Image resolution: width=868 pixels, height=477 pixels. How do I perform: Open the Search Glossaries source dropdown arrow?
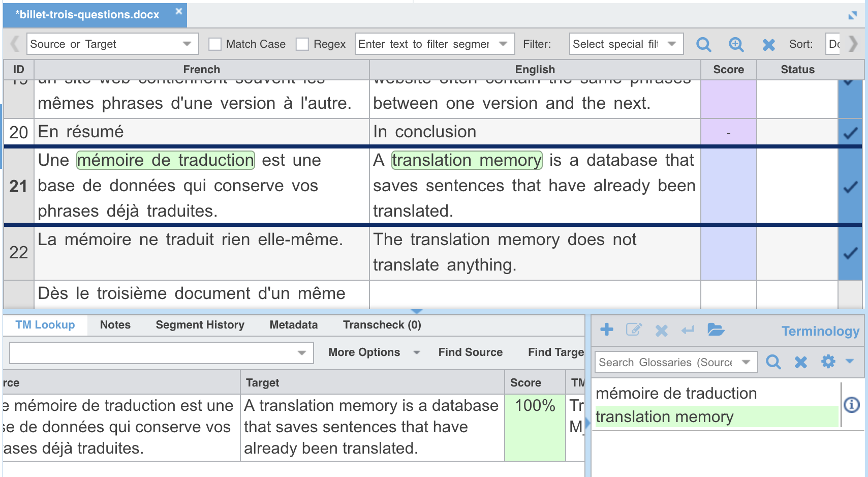tap(746, 362)
